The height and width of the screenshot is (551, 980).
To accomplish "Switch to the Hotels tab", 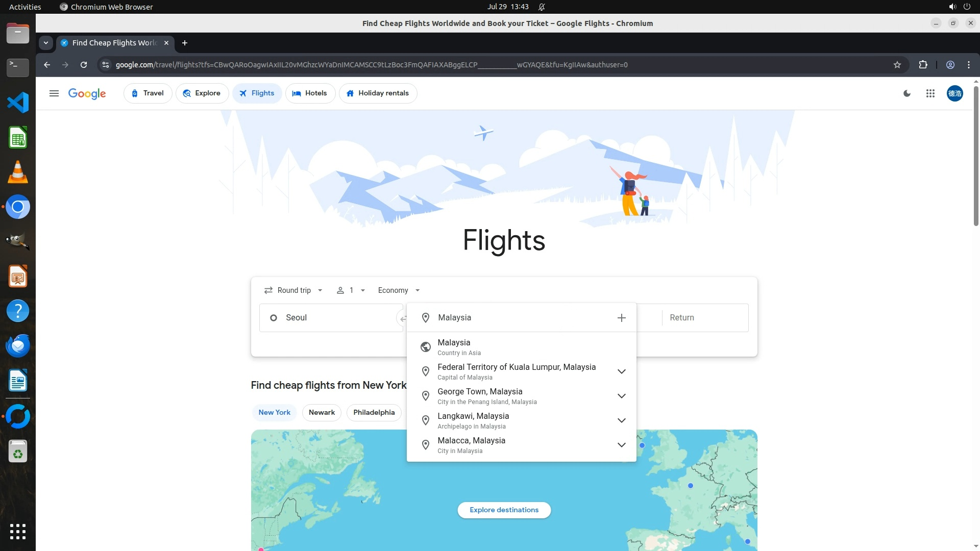I will click(x=310, y=93).
